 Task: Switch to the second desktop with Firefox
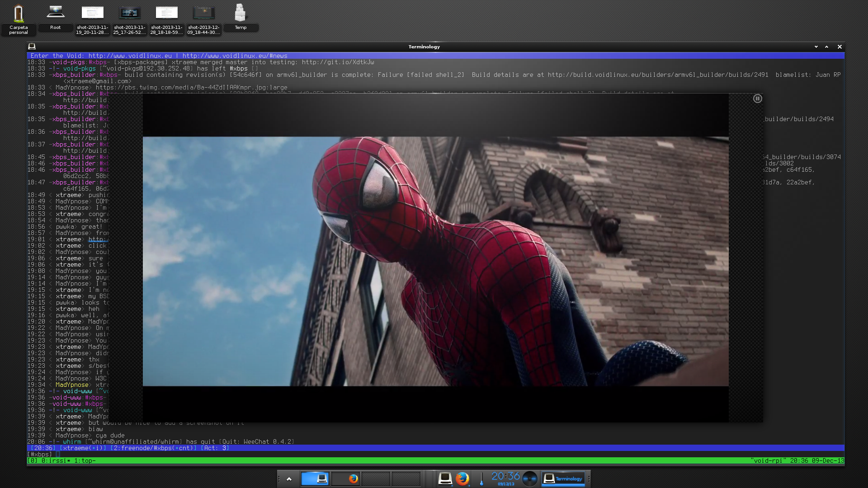point(345,479)
